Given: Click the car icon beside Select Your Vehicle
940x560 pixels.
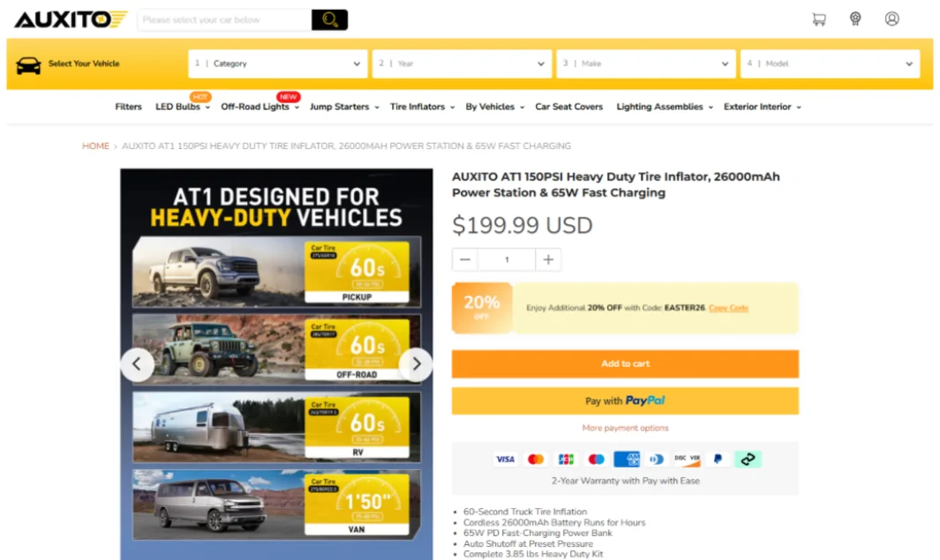Looking at the screenshot, I should tap(28, 64).
